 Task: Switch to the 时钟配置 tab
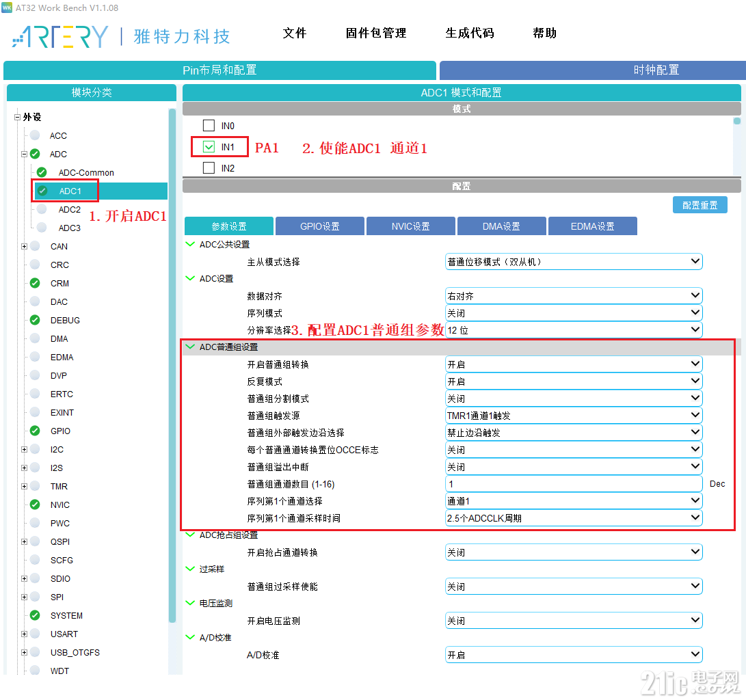[593, 70]
